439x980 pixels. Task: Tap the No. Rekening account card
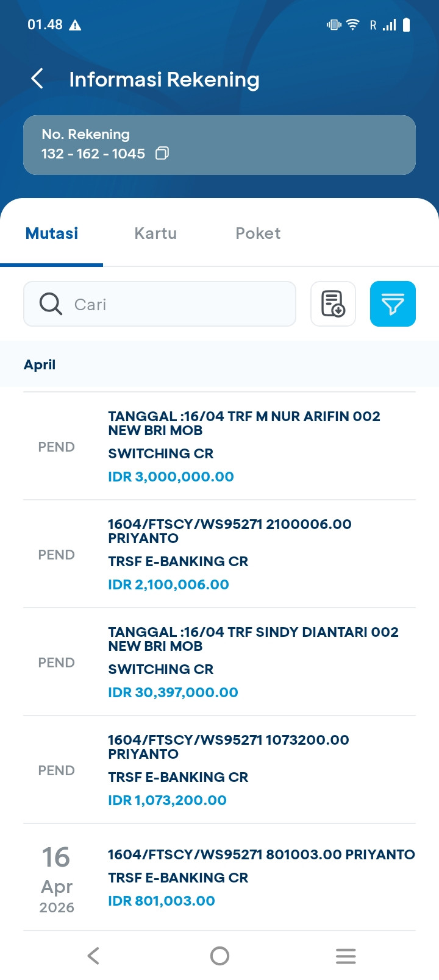(220, 145)
